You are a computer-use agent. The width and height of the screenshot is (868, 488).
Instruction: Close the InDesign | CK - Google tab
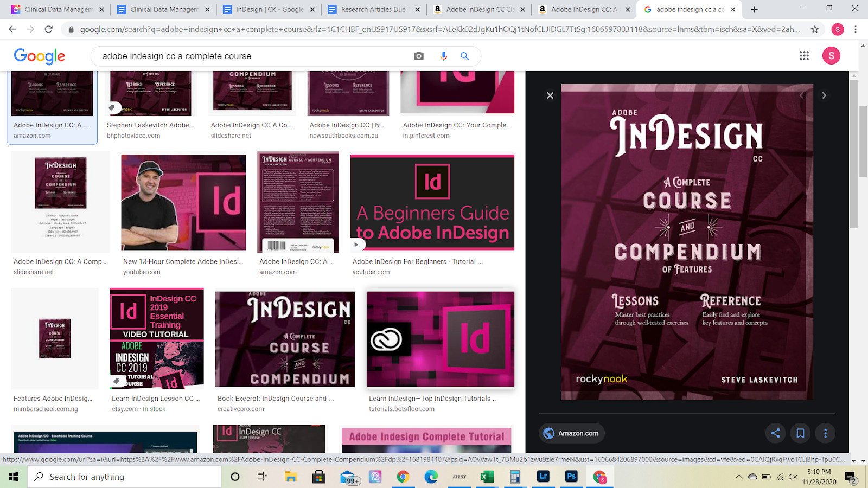[x=312, y=9]
